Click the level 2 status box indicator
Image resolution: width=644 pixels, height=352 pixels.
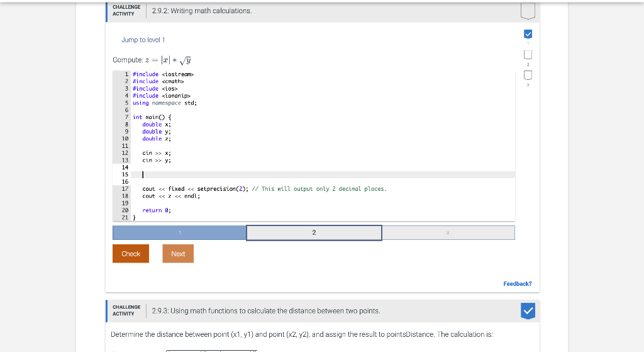528,54
